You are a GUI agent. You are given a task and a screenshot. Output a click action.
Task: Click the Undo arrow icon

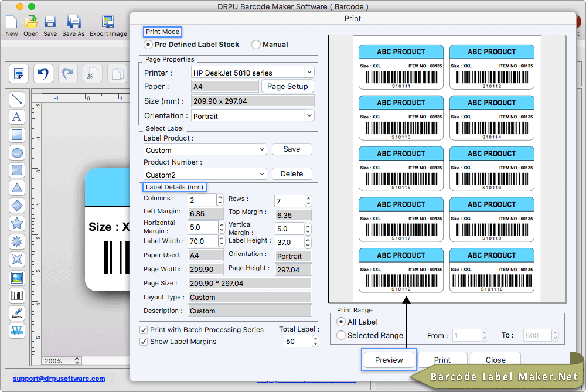tap(43, 73)
